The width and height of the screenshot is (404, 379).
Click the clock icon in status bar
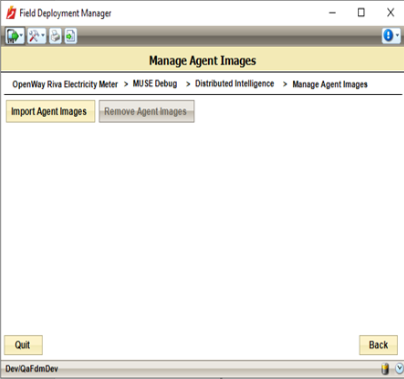399,368
